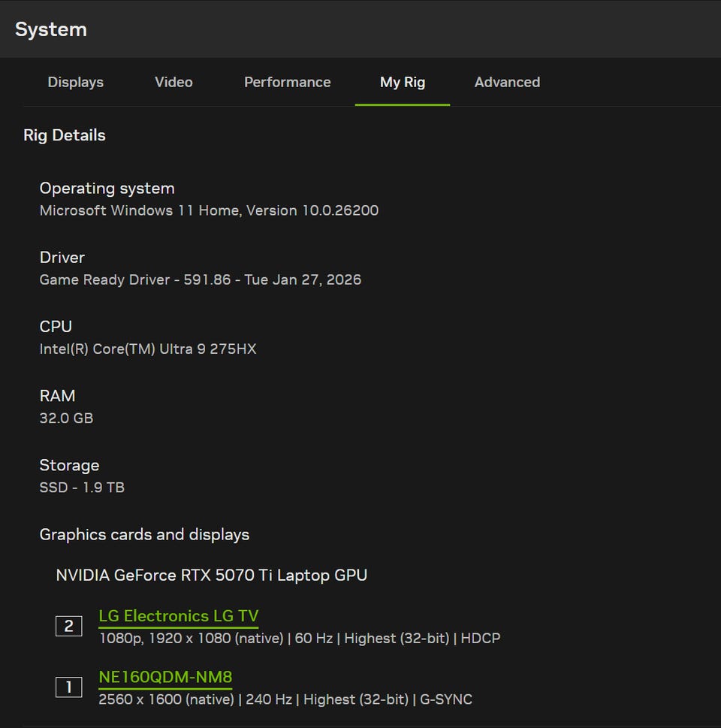This screenshot has width=721, height=728.
Task: Click the display number 2 icon
Action: (68, 627)
